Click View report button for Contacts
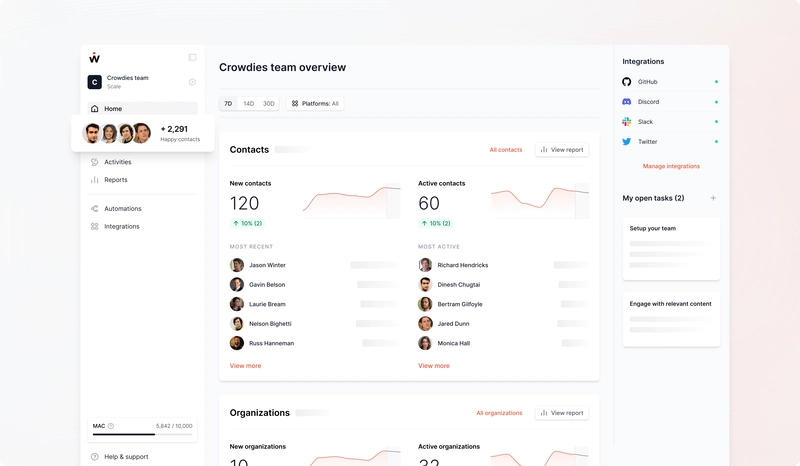The height and width of the screenshot is (466, 800). (x=562, y=150)
